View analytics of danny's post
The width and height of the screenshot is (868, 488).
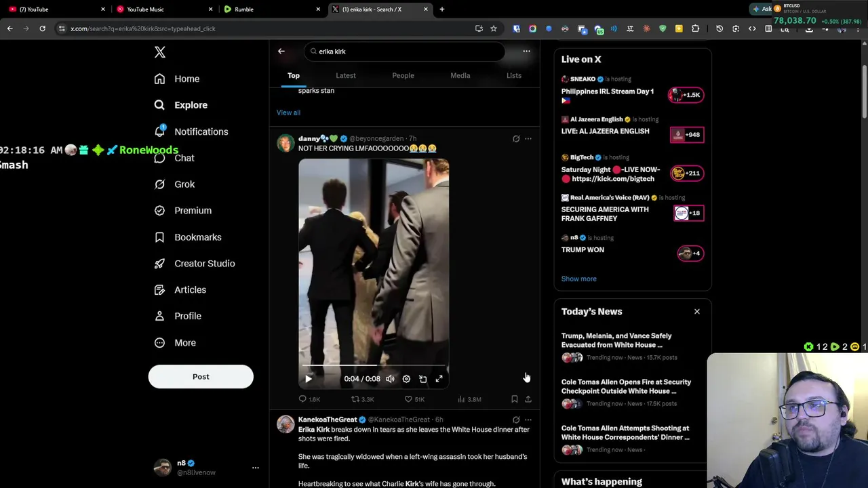click(x=469, y=399)
